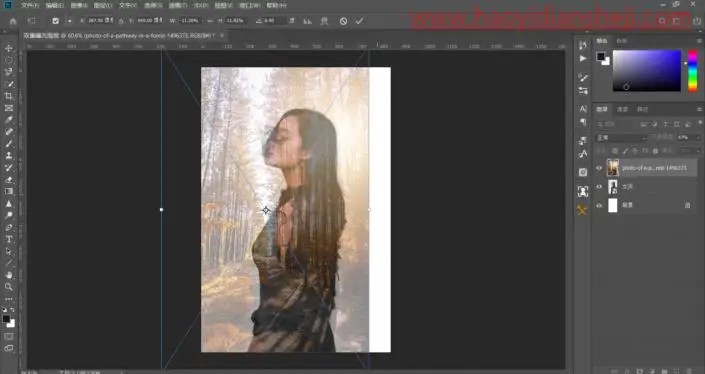Switch to the 路径 paths tab
Image resolution: width=705 pixels, height=374 pixels.
click(643, 109)
